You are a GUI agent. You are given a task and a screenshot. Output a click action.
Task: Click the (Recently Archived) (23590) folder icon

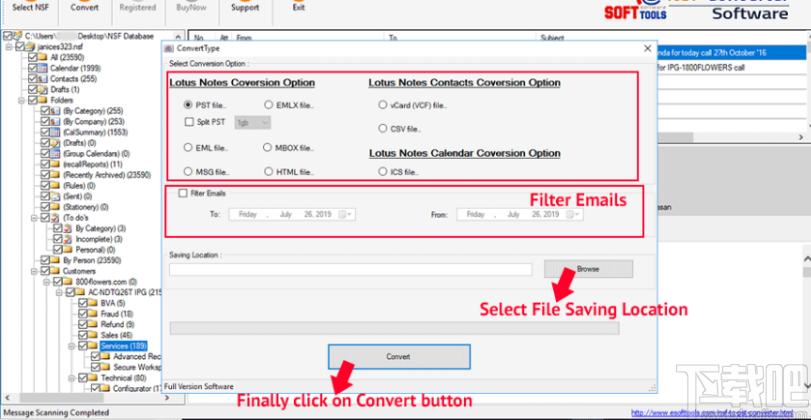[56, 175]
